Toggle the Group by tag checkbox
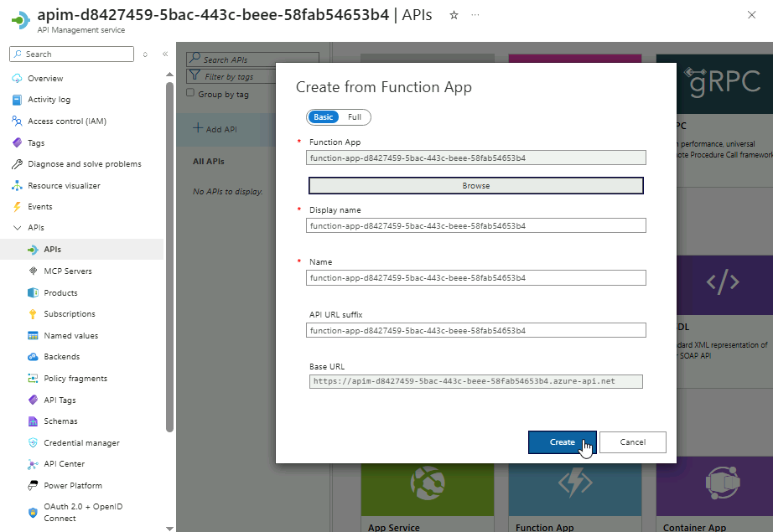The width and height of the screenshot is (773, 532). [x=190, y=94]
